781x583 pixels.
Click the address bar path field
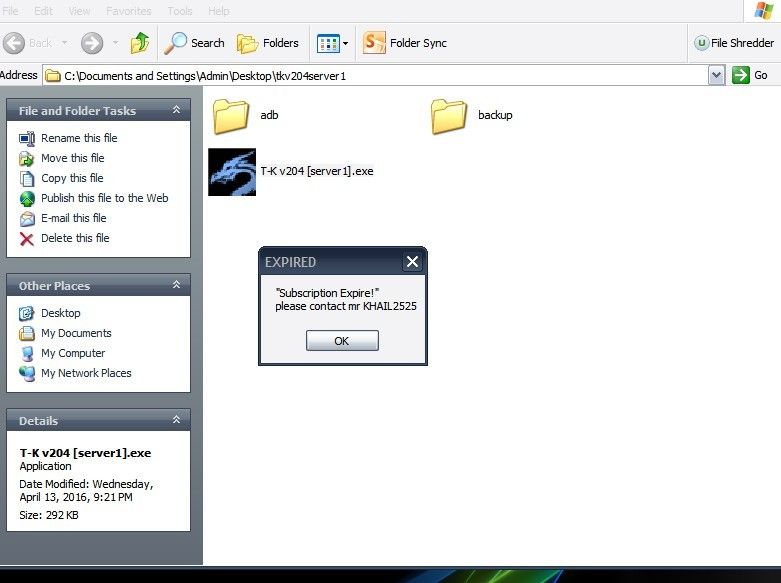pyautogui.click(x=380, y=75)
